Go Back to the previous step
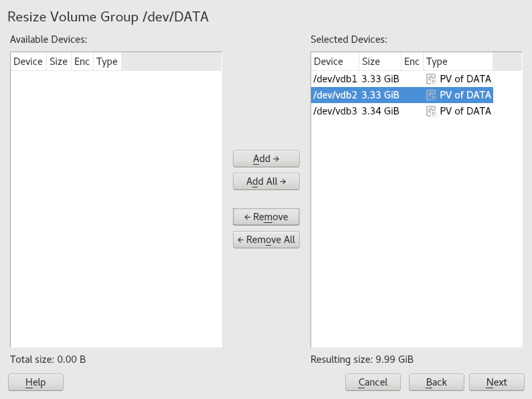This screenshot has height=399, width=532. pos(436,382)
